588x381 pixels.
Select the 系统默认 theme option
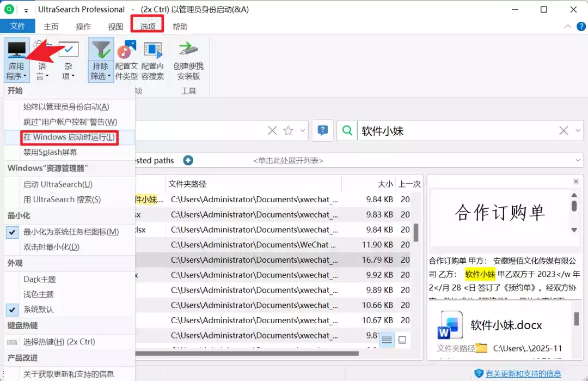click(38, 310)
